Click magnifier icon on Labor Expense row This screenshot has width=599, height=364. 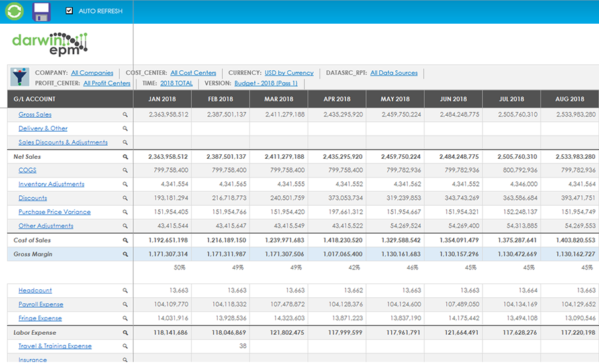(125, 333)
